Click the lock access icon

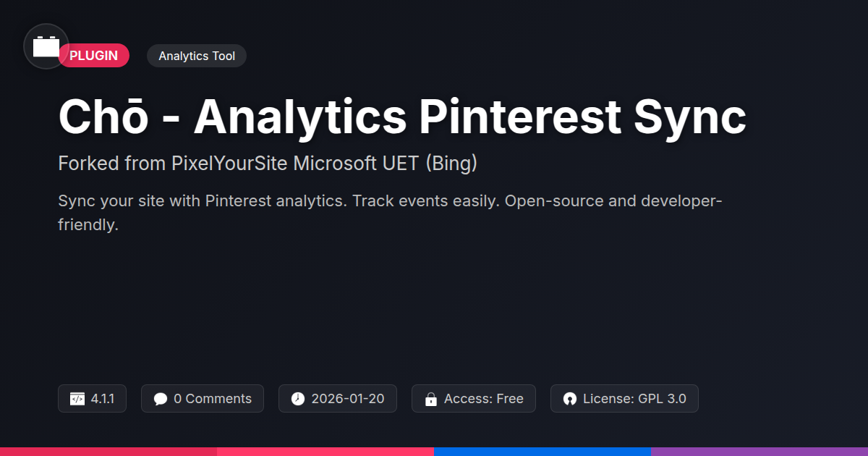point(431,399)
